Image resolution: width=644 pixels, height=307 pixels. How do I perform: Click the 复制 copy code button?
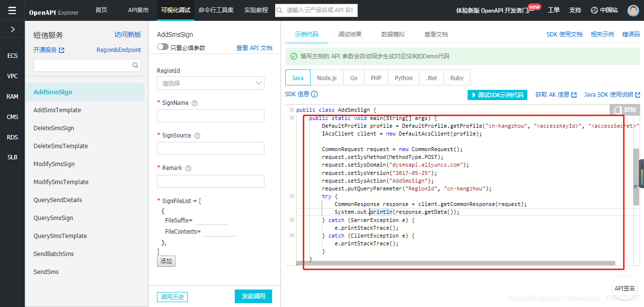(x=625, y=110)
